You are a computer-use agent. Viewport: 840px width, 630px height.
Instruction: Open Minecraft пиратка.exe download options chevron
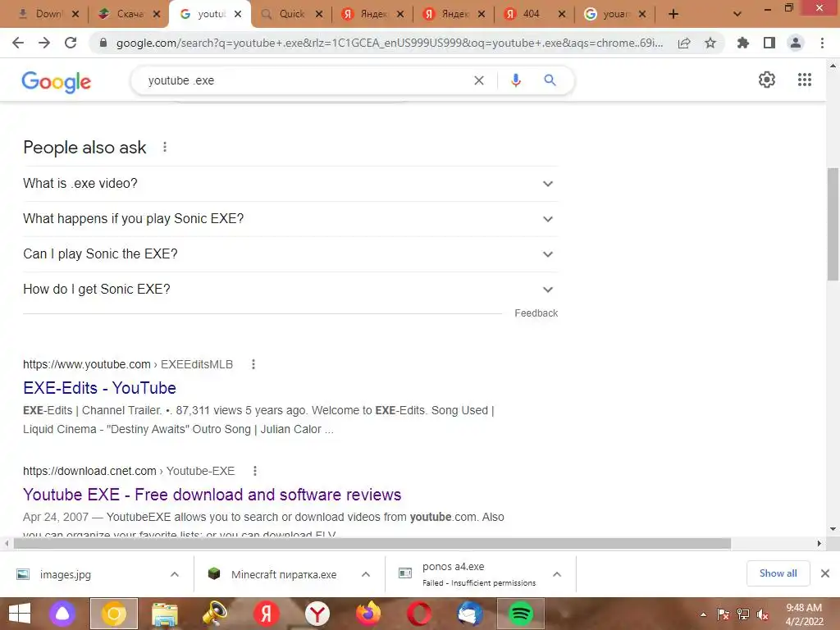click(366, 574)
